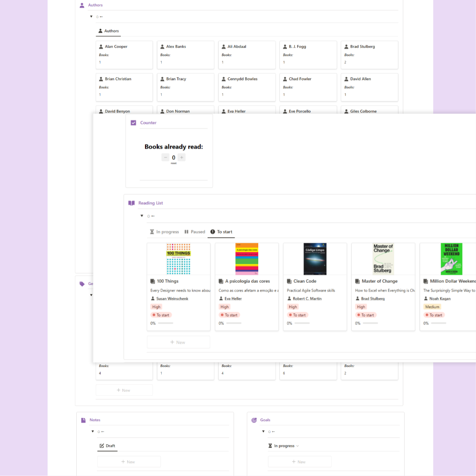476x476 pixels.
Task: Switch to the In progress reading tab
Action: [164, 232]
